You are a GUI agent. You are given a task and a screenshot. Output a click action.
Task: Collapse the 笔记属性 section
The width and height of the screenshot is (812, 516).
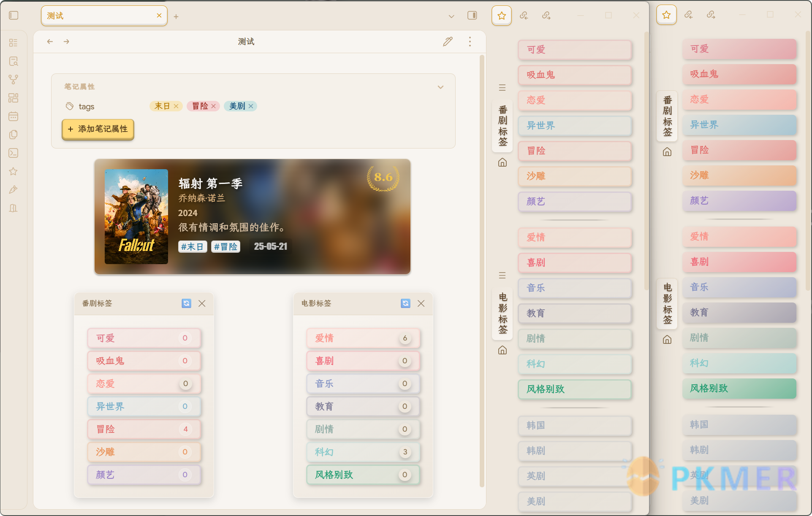coord(440,87)
